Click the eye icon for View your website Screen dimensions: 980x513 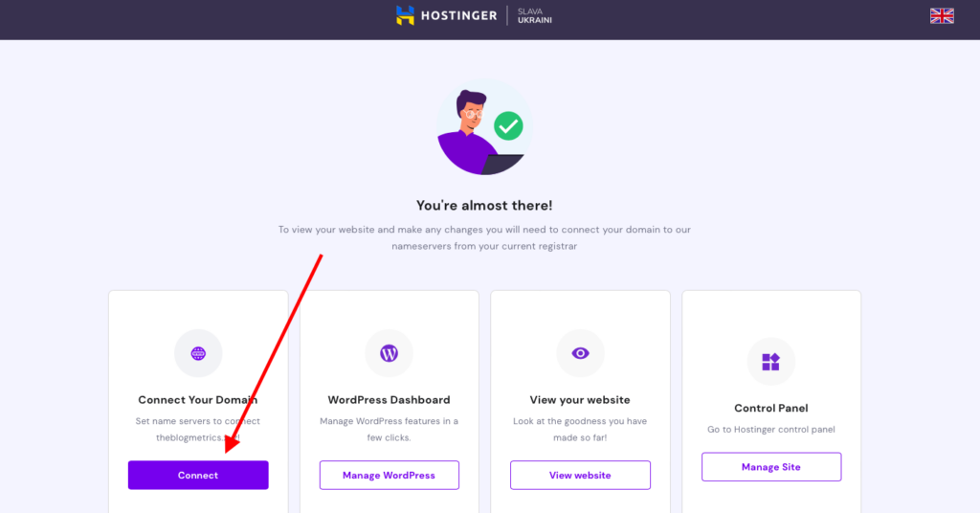click(580, 353)
